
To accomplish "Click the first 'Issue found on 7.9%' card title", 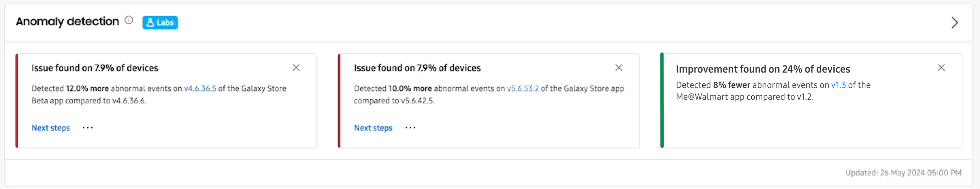I will [95, 68].
